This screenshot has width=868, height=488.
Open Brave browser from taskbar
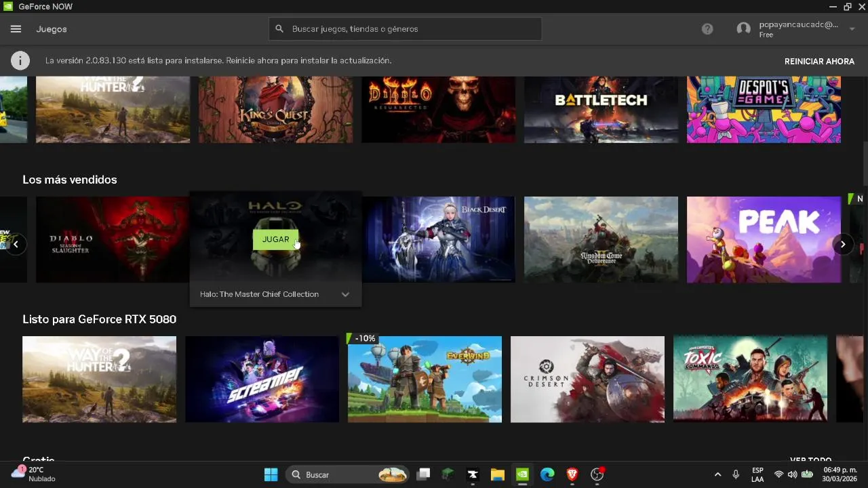[572, 474]
